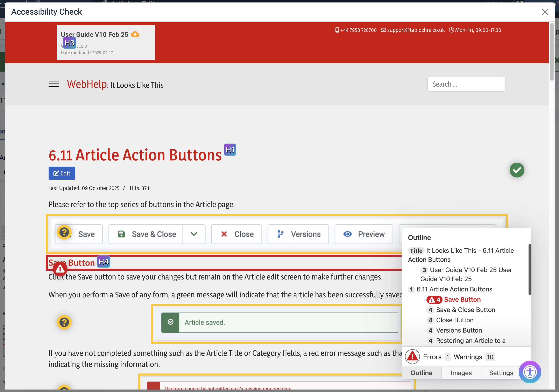Click the hamburger menu icon

tap(54, 84)
